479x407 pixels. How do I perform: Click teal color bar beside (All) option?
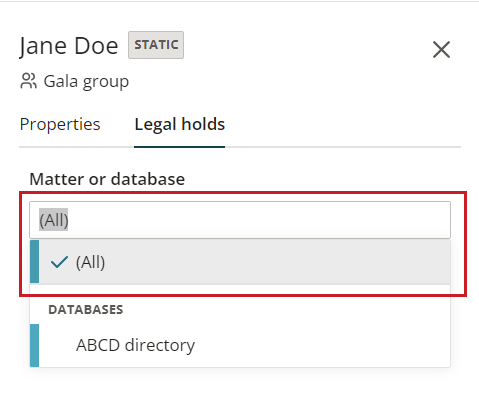tap(34, 262)
